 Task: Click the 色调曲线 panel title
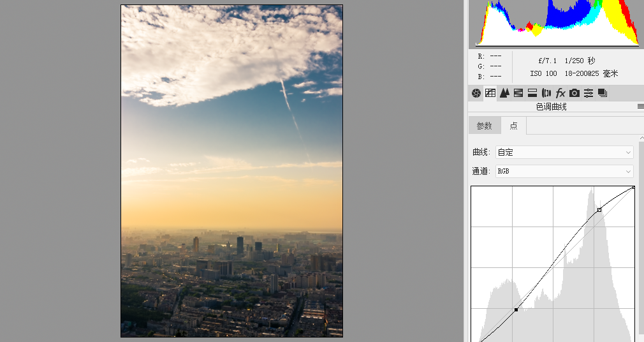point(551,107)
